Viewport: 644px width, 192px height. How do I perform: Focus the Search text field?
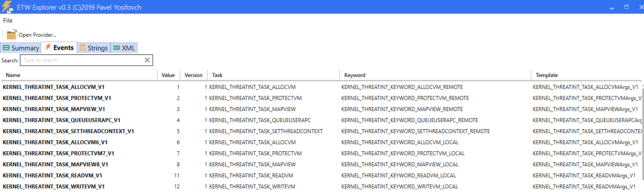click(82, 60)
